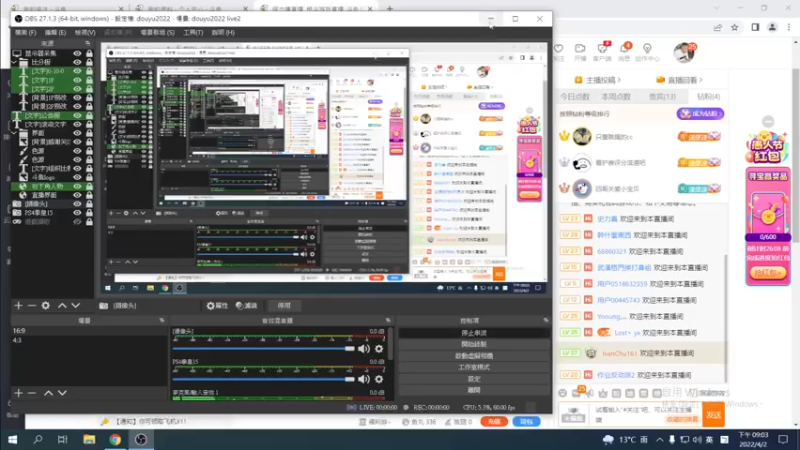Show the hidden 遊戲擷取 source

click(77, 222)
